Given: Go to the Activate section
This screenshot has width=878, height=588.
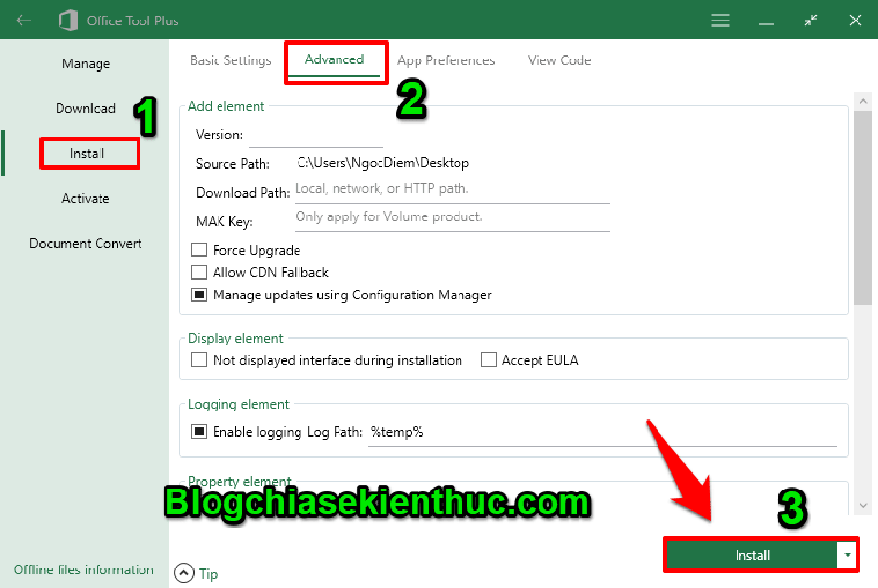Looking at the screenshot, I should coord(86,198).
